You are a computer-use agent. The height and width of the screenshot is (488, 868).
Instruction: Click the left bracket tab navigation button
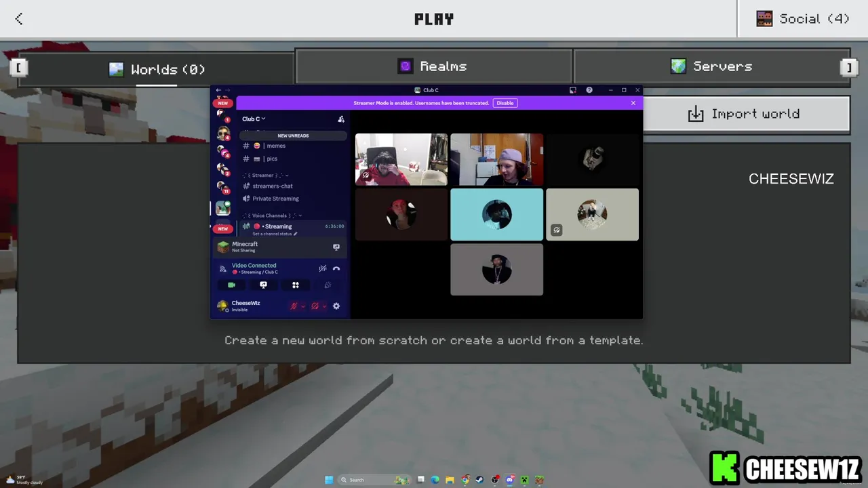click(18, 67)
